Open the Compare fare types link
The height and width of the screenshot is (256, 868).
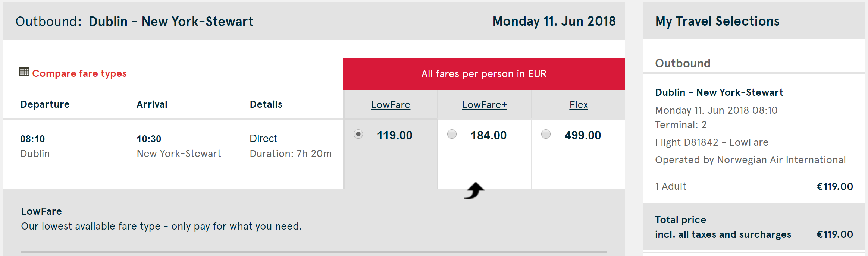(x=79, y=73)
